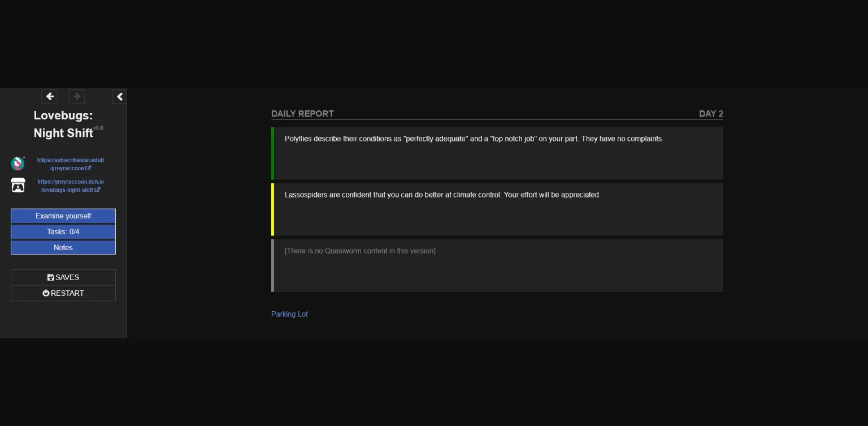Follow the Parking Lot link

coord(289,314)
